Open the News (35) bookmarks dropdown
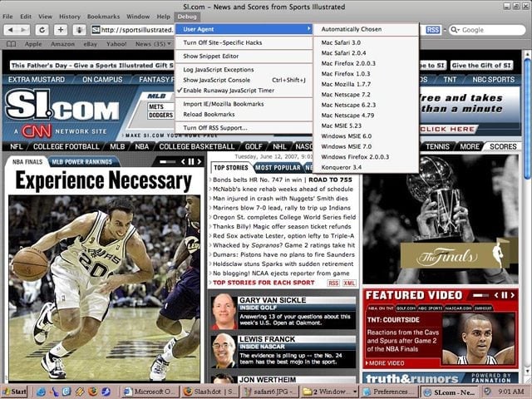532x399 pixels. point(153,44)
